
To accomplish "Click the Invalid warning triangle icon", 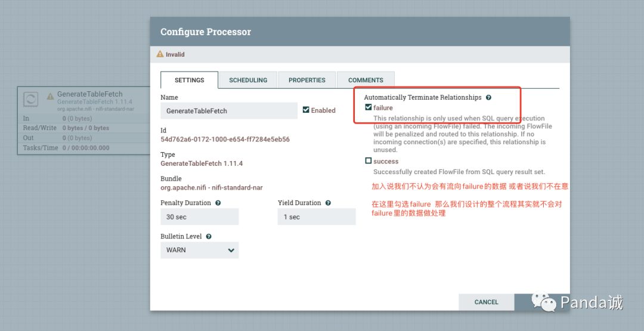I will click(160, 54).
